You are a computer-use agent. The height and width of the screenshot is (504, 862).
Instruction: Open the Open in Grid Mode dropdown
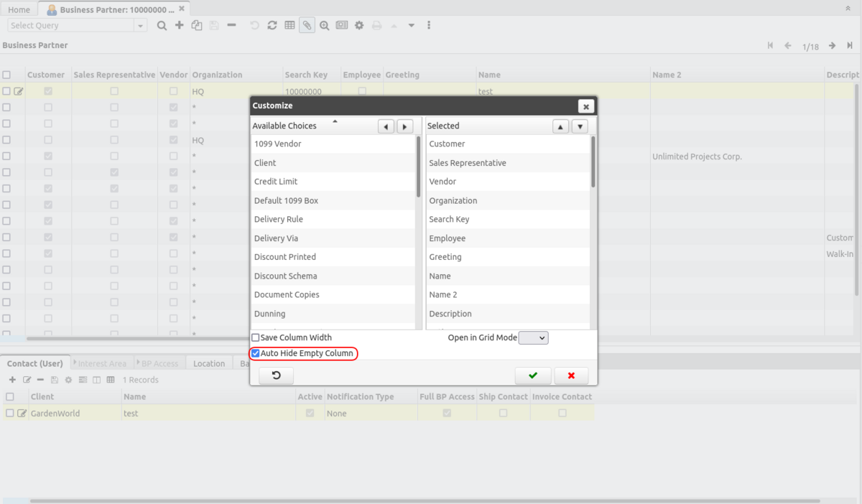coord(533,337)
